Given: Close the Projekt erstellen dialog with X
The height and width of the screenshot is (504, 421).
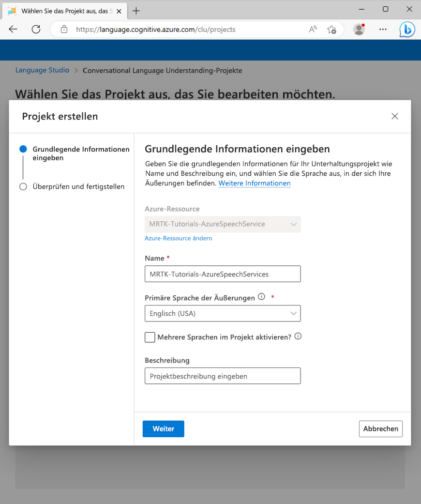Looking at the screenshot, I should pos(395,116).
